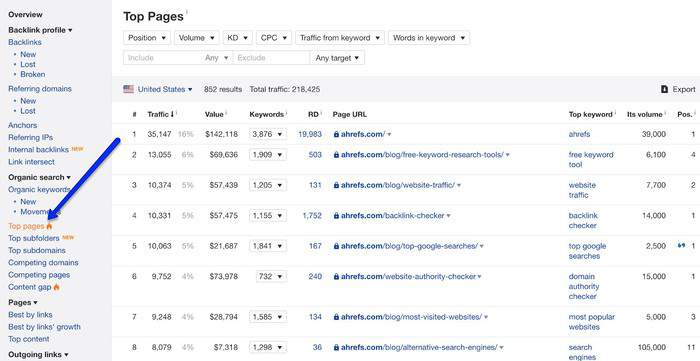Collapse the Organic search section

(x=39, y=177)
